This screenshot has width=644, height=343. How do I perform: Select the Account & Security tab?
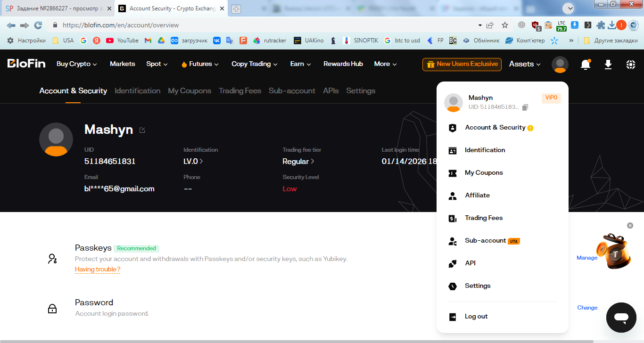tap(73, 91)
